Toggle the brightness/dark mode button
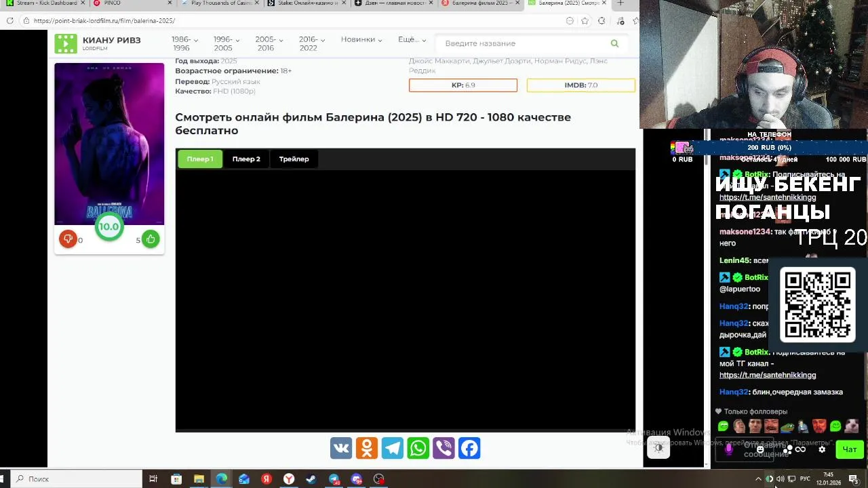Viewport: 868px width, 488px height. click(658, 448)
